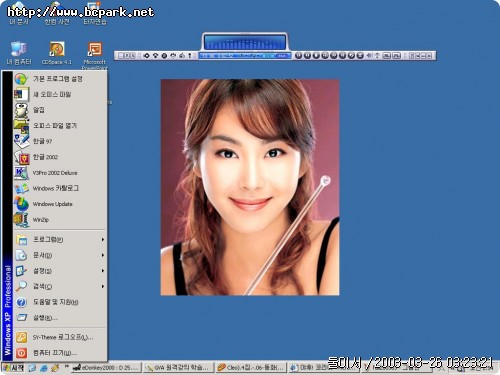Screen dimensions: 500x375
Task: Click the media player track title display
Action: click(x=245, y=56)
